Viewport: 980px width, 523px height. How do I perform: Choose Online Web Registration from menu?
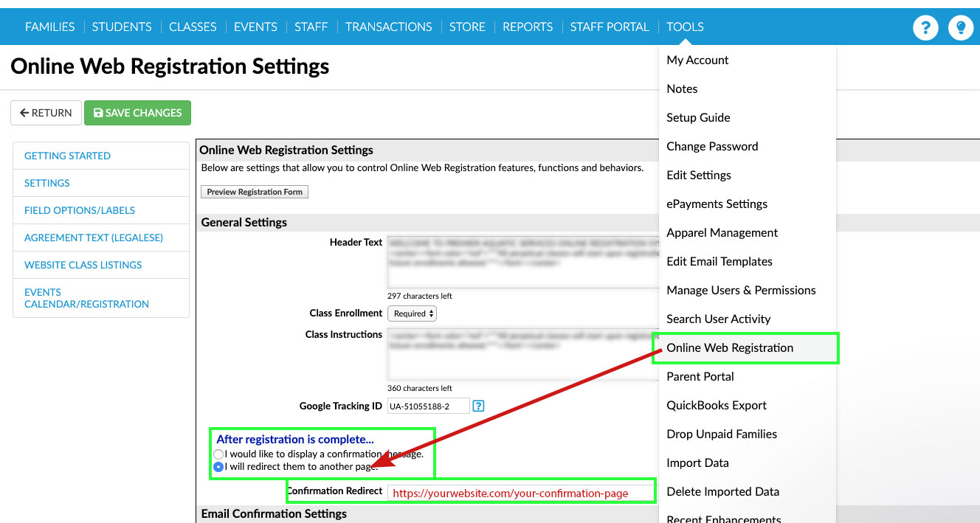[x=730, y=347]
